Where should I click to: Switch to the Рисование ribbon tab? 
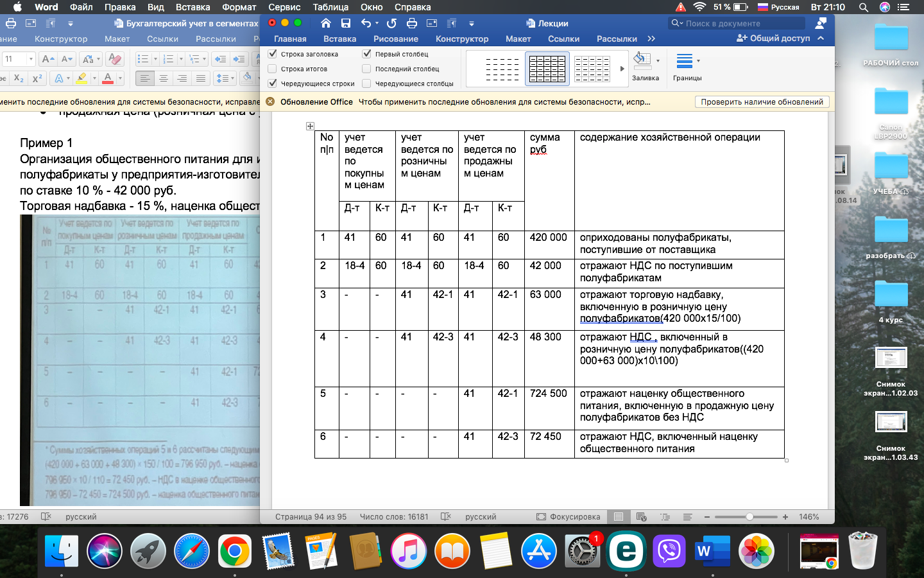396,39
